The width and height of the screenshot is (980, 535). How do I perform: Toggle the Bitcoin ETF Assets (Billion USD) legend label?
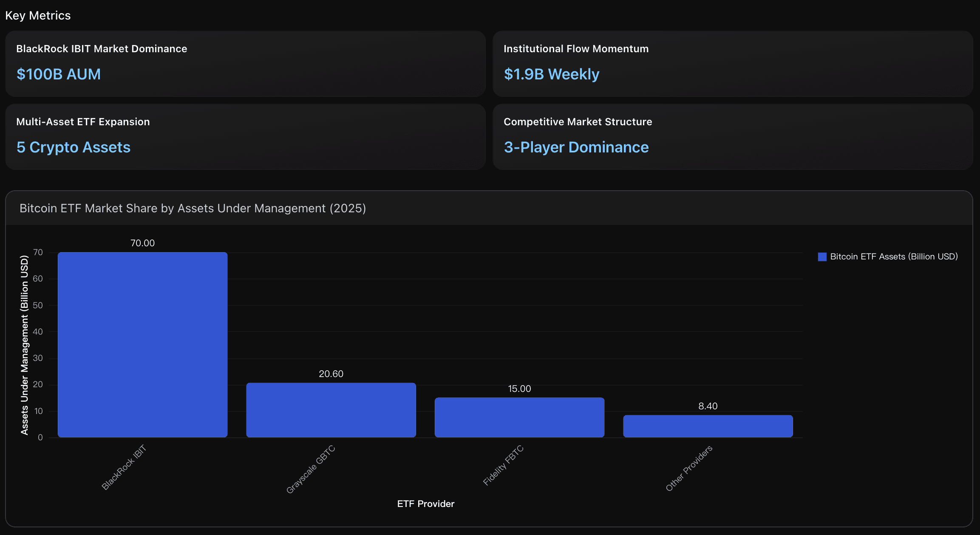point(894,256)
